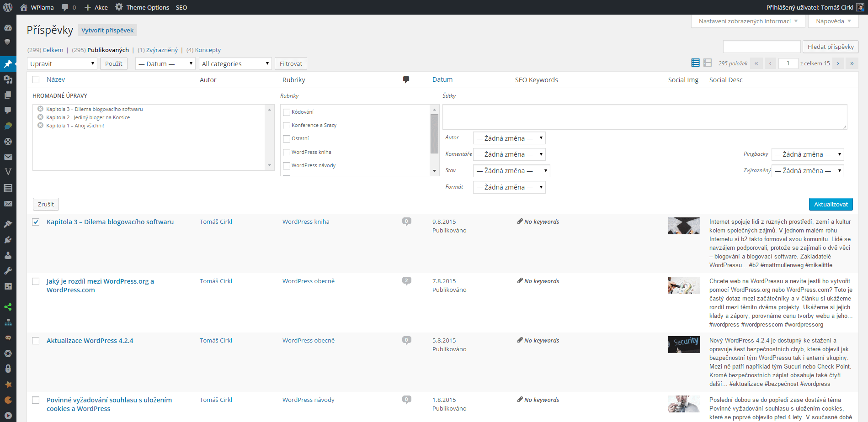The width and height of the screenshot is (868, 422).
Task: Click the shield icon in the sidebar
Action: coord(8,42)
